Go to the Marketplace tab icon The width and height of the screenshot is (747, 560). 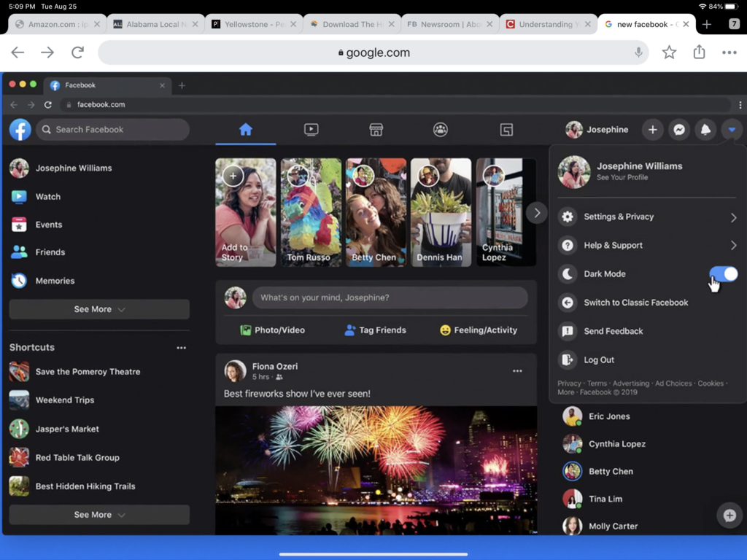coord(376,130)
